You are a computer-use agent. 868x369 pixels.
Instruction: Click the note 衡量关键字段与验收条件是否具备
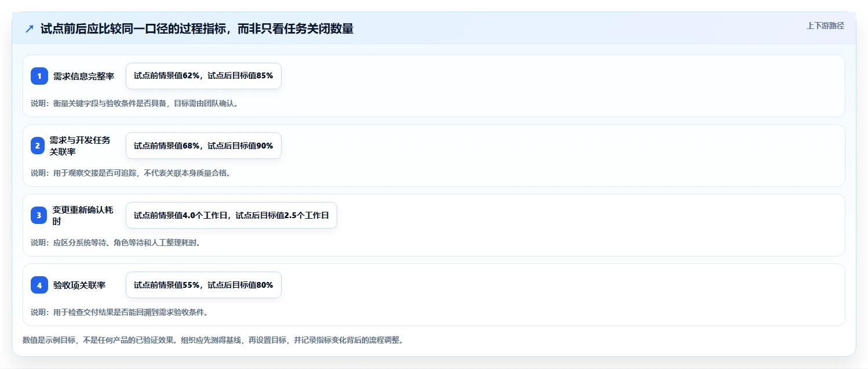[134, 103]
